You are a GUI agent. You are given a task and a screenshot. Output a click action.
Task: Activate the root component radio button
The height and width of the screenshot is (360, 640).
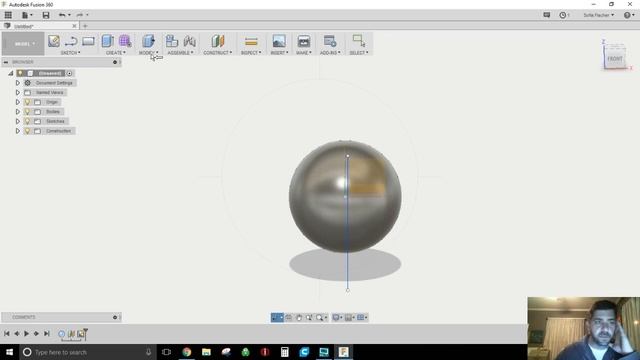69,73
